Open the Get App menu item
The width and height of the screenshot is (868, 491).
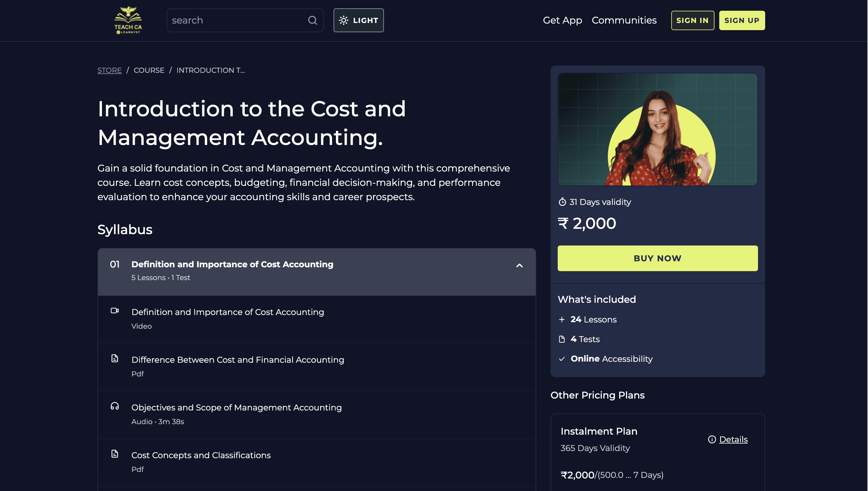[562, 20]
